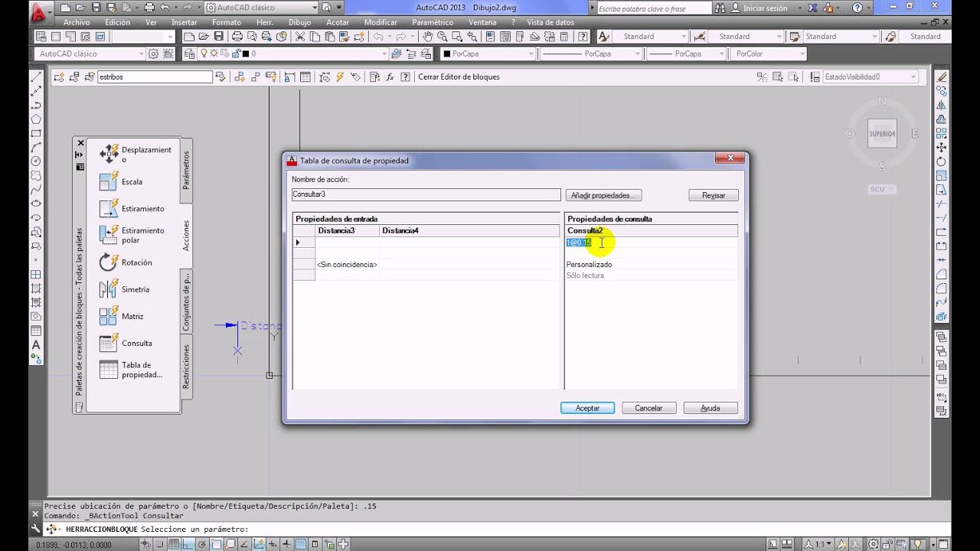Click the Erase tool in right modify toolbar

pyautogui.click(x=942, y=77)
